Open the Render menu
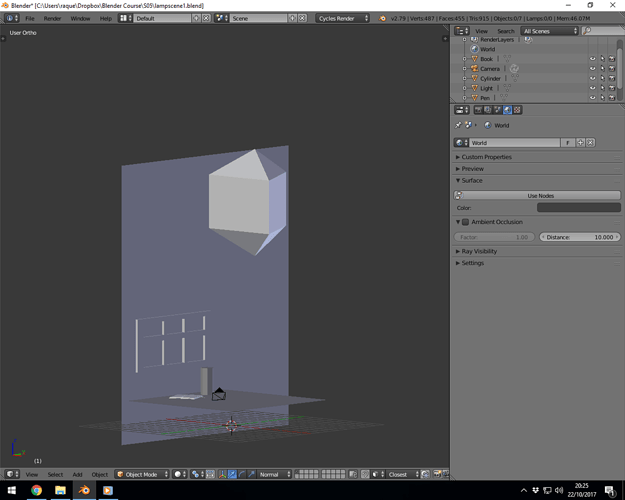 point(53,18)
